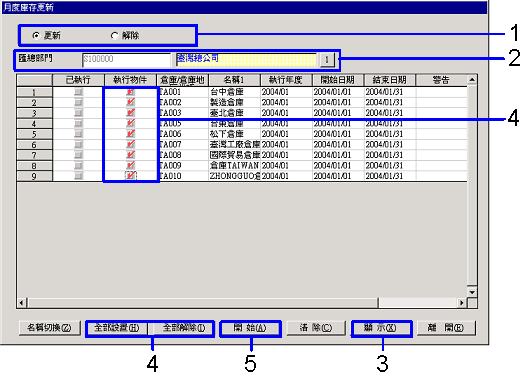Toggle 已執行 checkbox in row 5
This screenshot has height=379, width=521.
click(79, 134)
